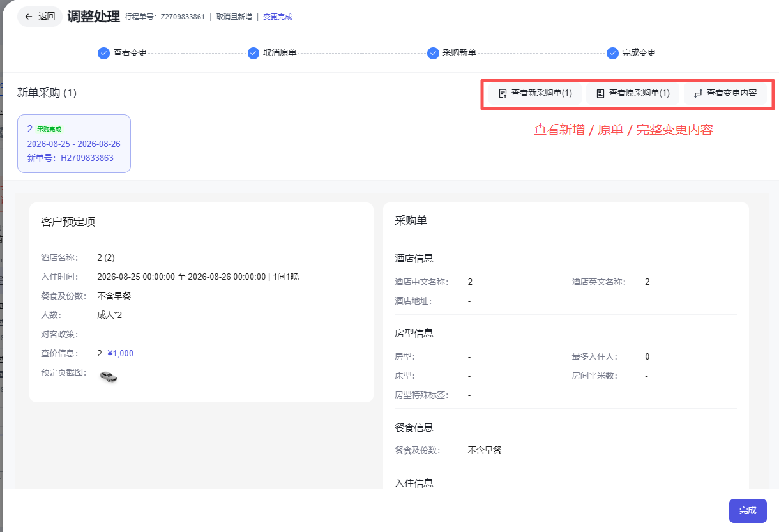
Task: Click the 入住时间 value text
Action: (198, 277)
